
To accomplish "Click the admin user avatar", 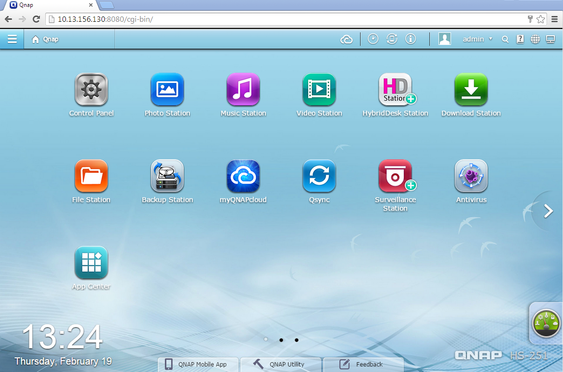I will 445,39.
